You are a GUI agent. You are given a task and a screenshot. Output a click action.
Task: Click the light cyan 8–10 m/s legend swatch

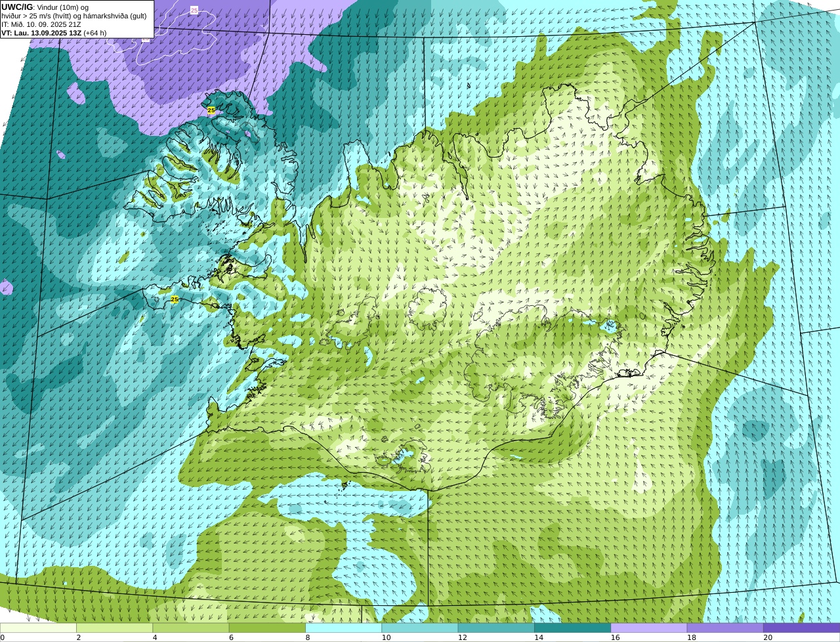pos(343,628)
